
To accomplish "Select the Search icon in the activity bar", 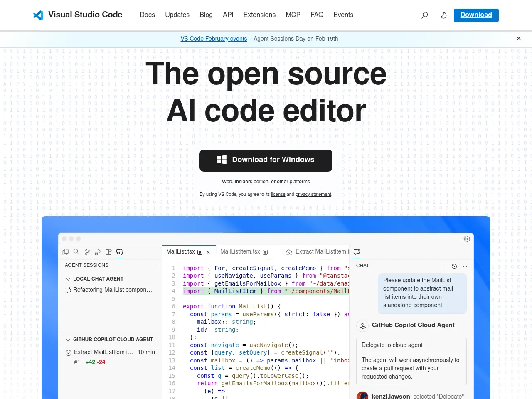I will pos(76,252).
